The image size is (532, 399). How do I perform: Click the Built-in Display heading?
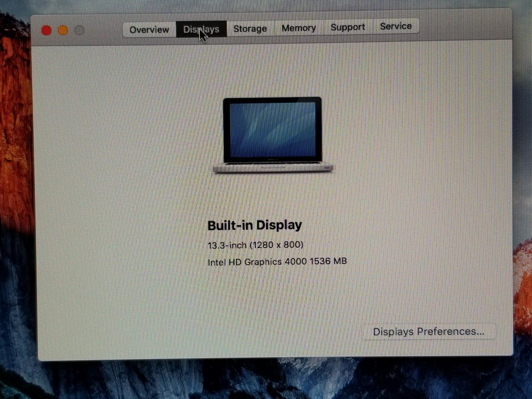255,225
